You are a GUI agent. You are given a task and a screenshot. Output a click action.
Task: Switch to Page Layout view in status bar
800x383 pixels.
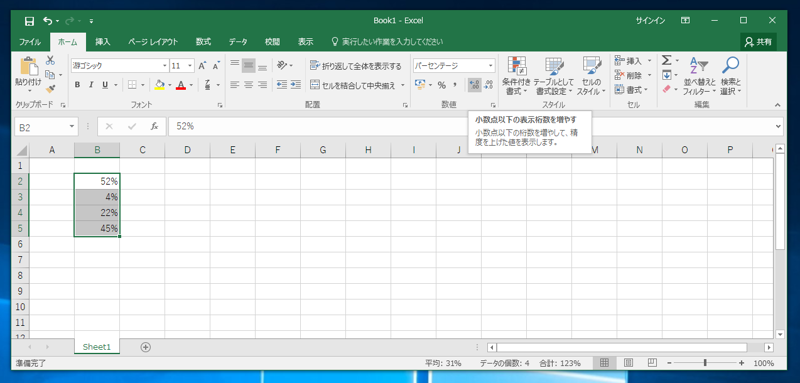628,363
